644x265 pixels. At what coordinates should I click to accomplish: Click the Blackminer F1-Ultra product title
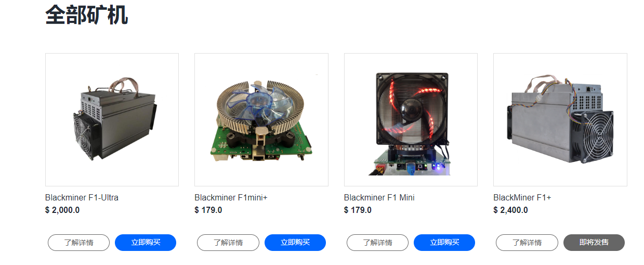82,198
